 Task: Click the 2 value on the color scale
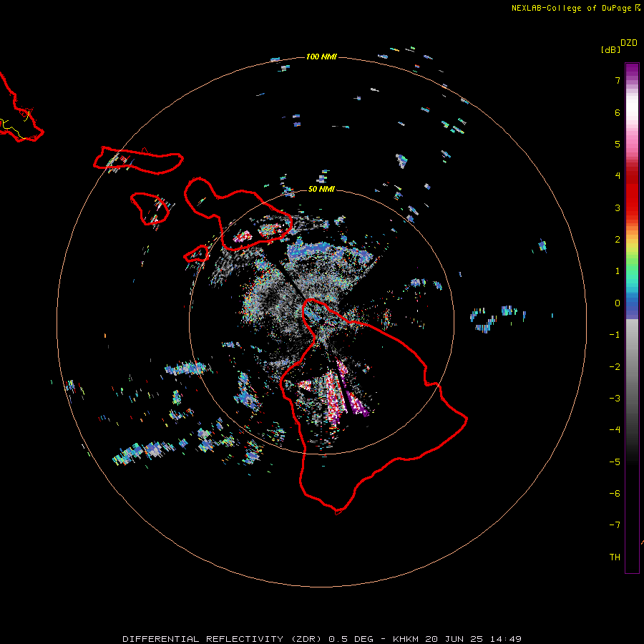(618, 240)
